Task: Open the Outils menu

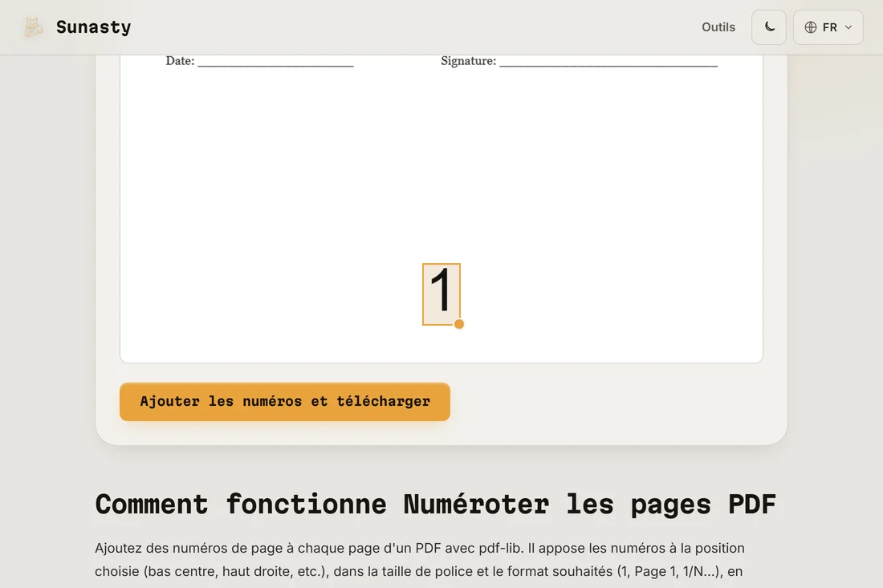Action: pyautogui.click(x=718, y=27)
